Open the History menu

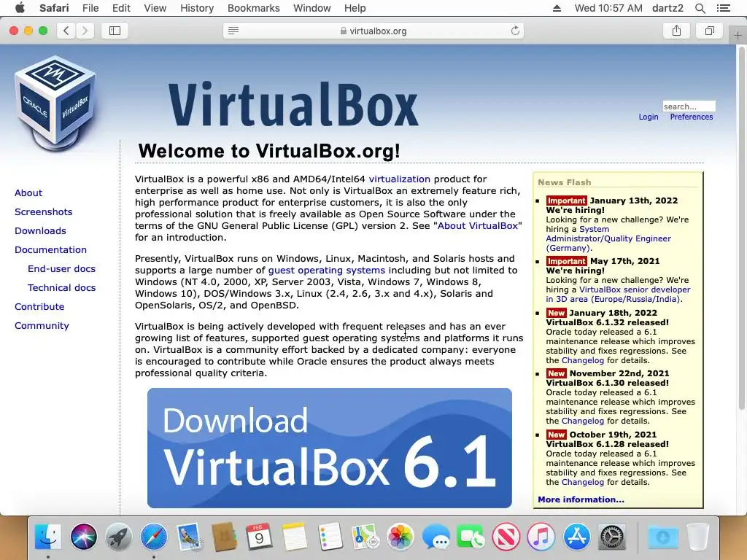pos(197,8)
